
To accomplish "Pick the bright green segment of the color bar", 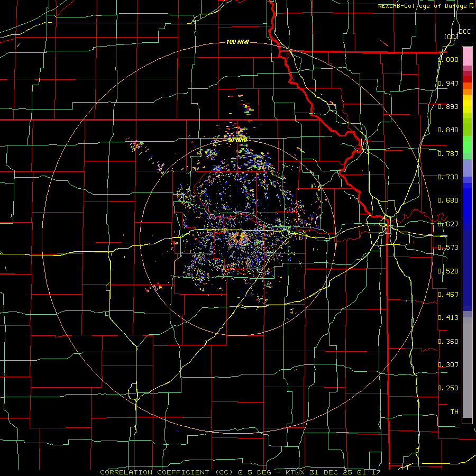I will click(467, 144).
